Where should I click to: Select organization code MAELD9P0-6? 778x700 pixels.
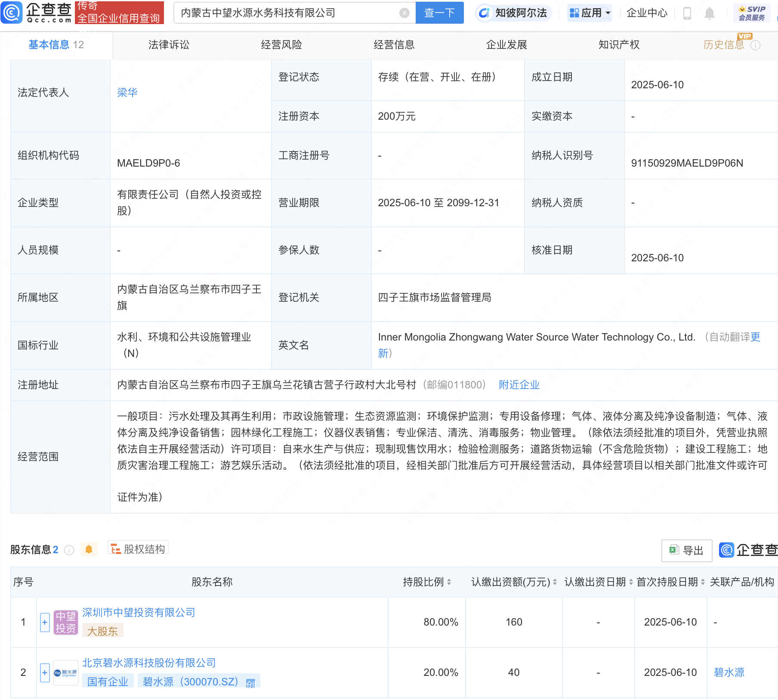[148, 163]
